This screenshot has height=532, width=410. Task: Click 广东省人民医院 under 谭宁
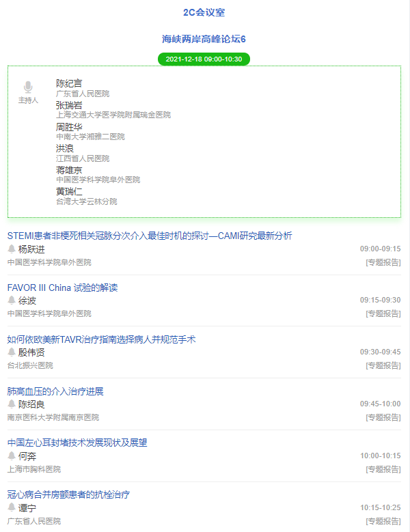[34, 522]
